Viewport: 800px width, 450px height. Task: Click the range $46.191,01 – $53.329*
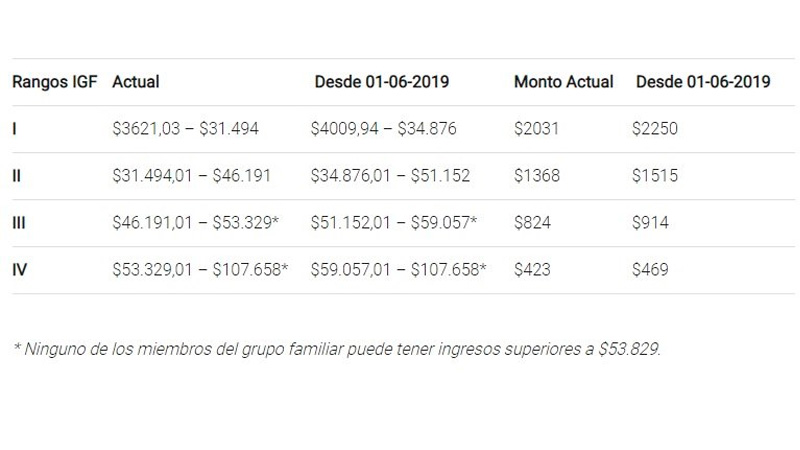click(194, 223)
